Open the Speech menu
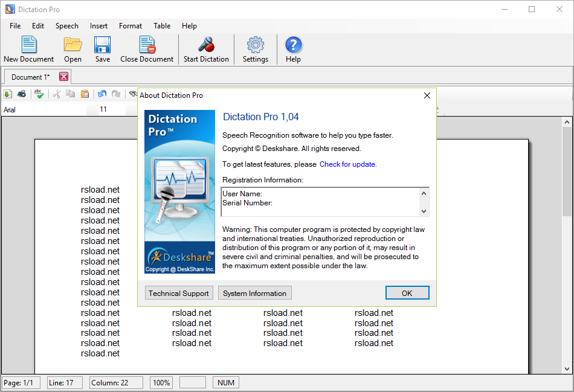The width and height of the screenshot is (574, 392). coord(66,26)
